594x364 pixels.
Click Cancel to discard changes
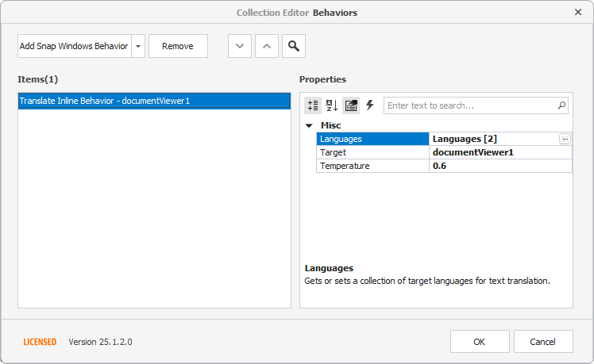[x=543, y=342]
